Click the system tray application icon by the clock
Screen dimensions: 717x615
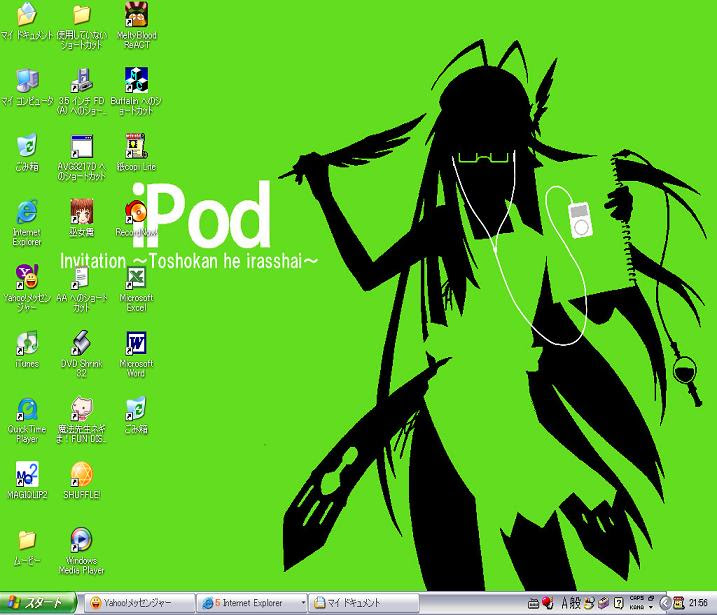tap(679, 604)
